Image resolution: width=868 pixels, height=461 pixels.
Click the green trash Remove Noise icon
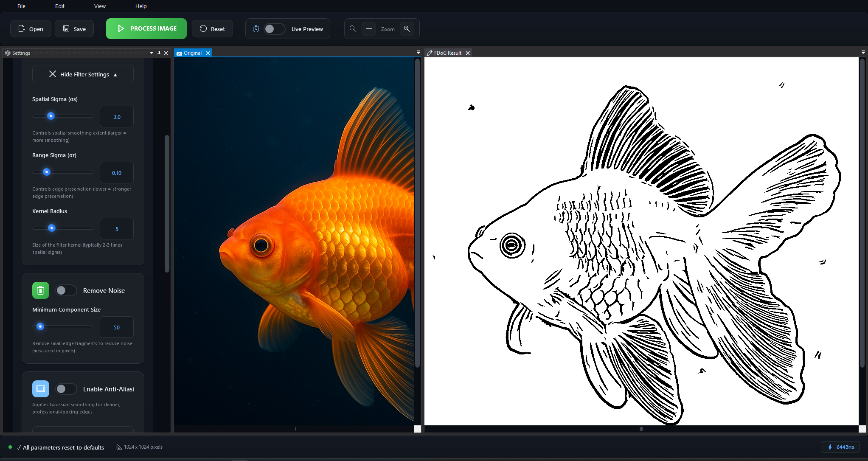pyautogui.click(x=40, y=290)
